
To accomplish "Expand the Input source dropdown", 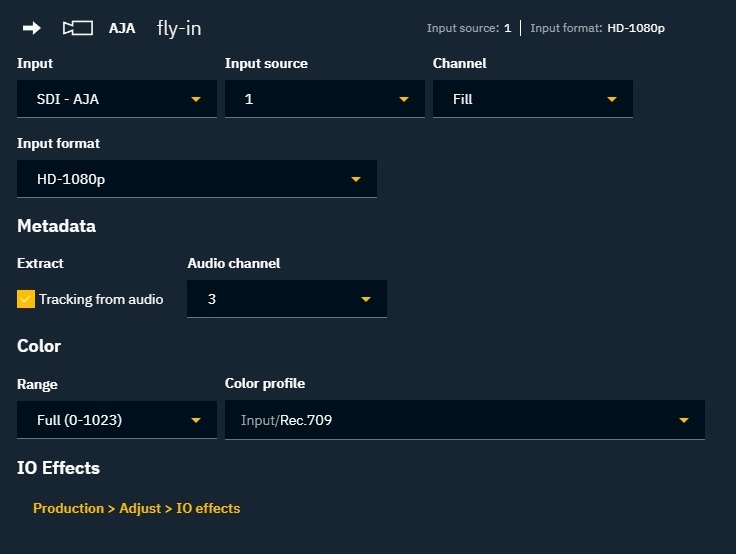I will pos(324,99).
